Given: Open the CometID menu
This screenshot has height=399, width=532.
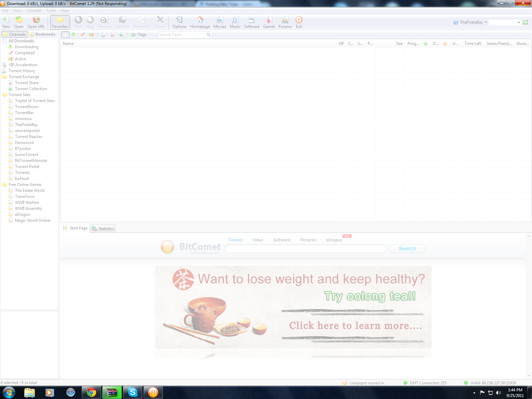Looking at the screenshot, I should [x=34, y=11].
